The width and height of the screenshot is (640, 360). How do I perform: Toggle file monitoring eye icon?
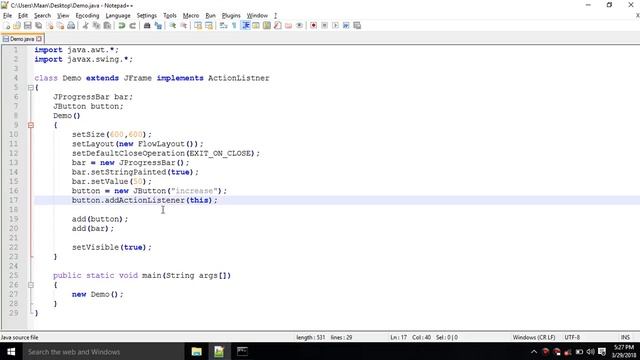(x=299, y=26)
